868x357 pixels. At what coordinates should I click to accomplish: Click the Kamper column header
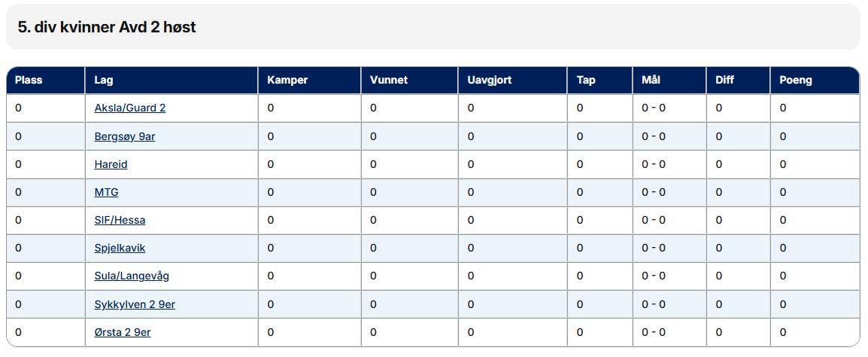click(x=287, y=80)
